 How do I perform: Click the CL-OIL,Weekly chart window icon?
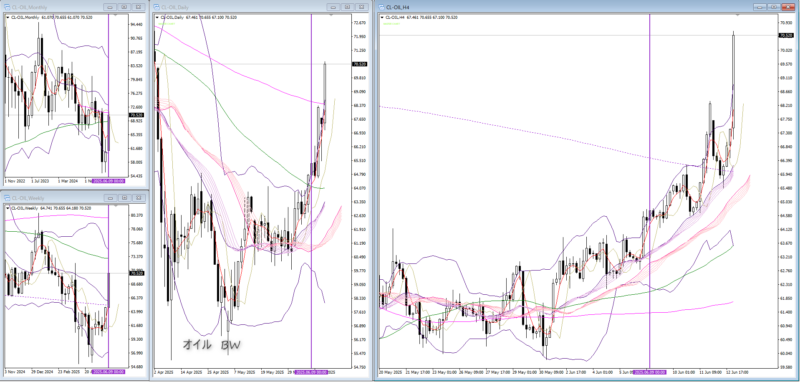[7, 198]
